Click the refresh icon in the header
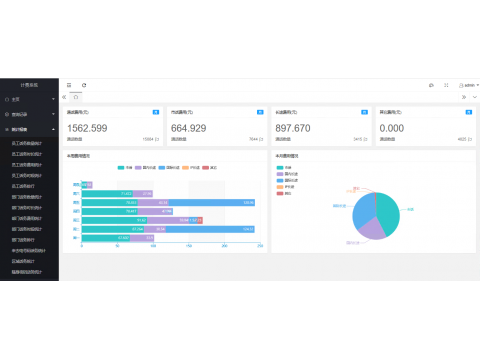480x360 pixels. 84,85
